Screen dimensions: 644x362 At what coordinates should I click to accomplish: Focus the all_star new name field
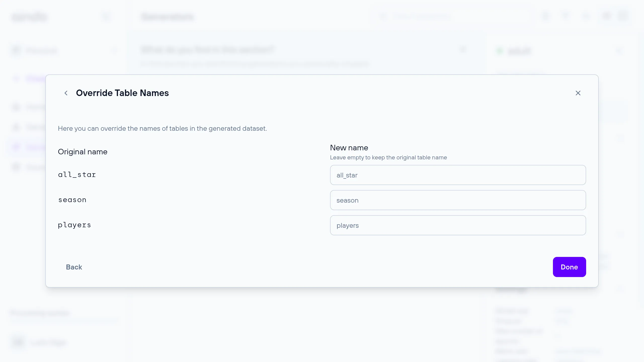tap(458, 175)
